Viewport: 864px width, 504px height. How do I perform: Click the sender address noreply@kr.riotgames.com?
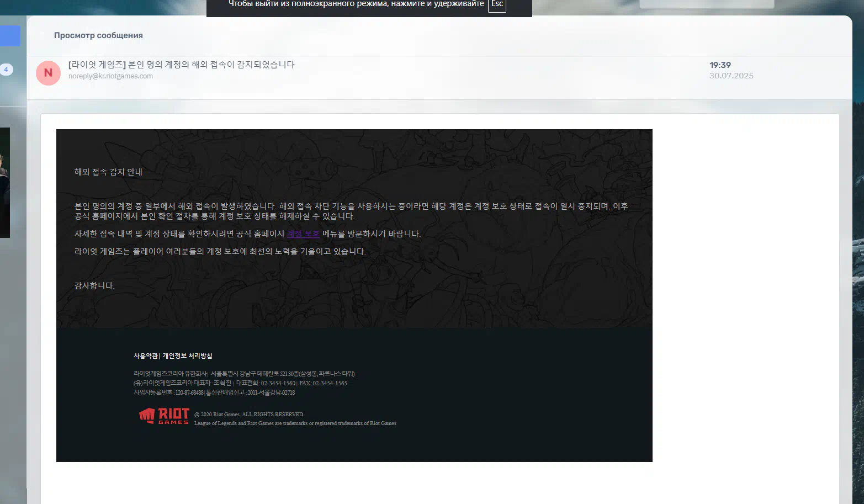[110, 76]
